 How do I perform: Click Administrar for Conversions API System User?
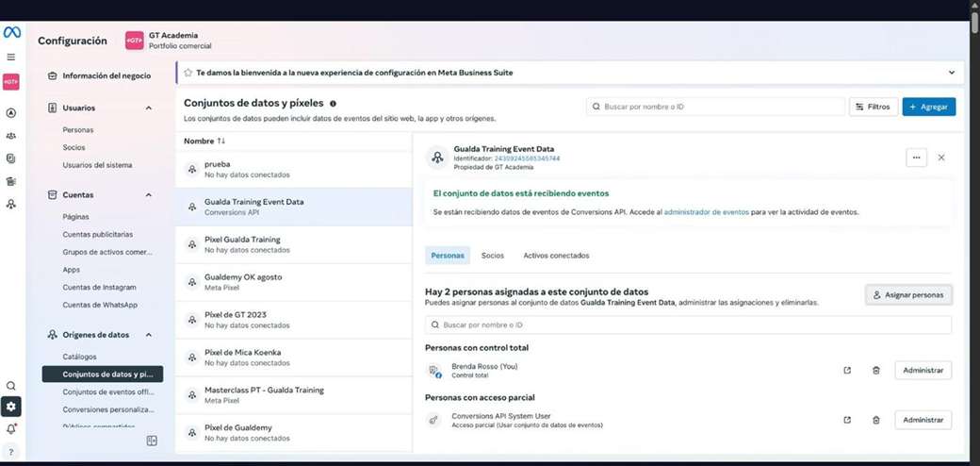923,421
